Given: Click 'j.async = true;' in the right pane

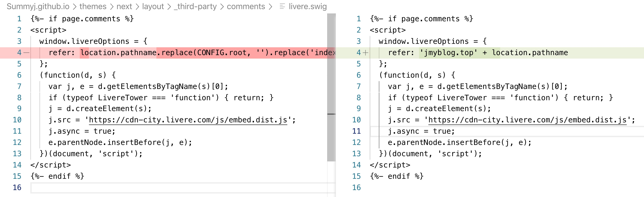Looking at the screenshot, I should (421, 131).
